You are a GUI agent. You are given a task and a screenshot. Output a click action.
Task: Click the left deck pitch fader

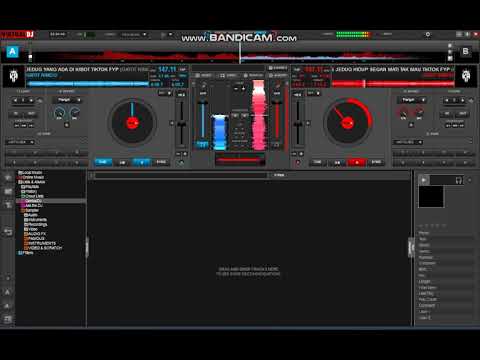pos(181,124)
